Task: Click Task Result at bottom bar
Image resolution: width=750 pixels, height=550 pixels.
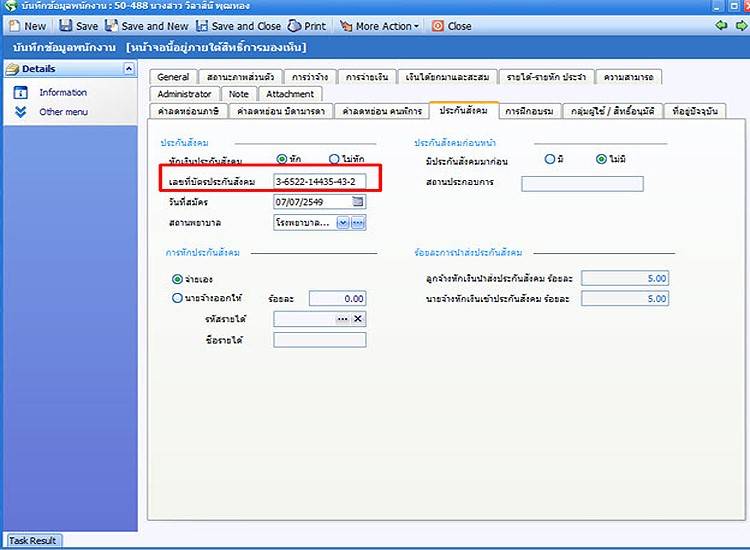Action: click(x=32, y=541)
